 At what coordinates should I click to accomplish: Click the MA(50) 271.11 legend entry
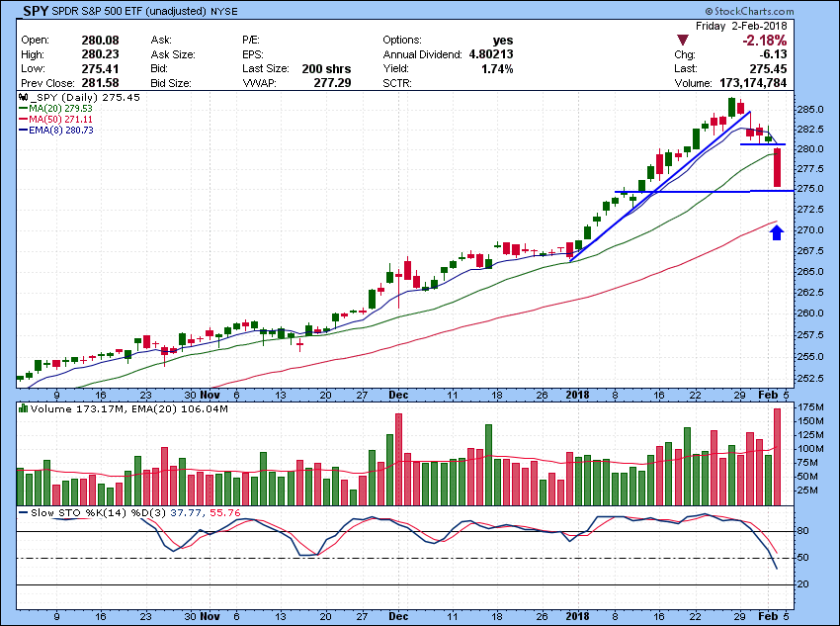tap(55, 119)
